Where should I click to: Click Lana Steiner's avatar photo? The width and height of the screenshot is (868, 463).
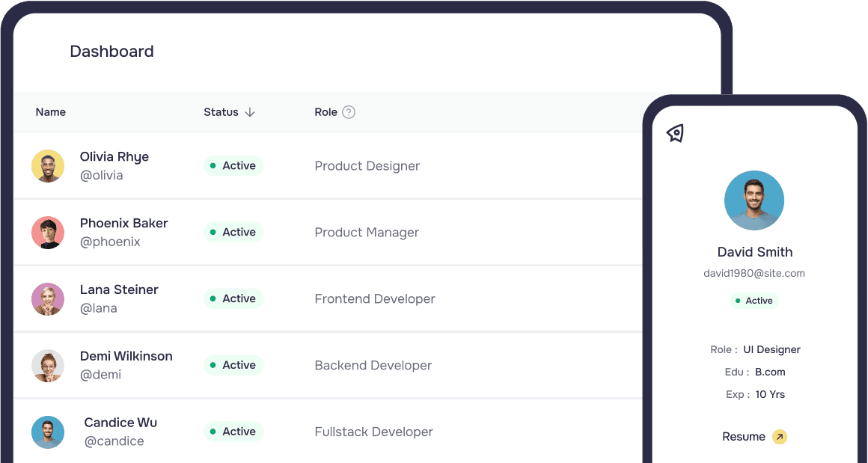(48, 298)
